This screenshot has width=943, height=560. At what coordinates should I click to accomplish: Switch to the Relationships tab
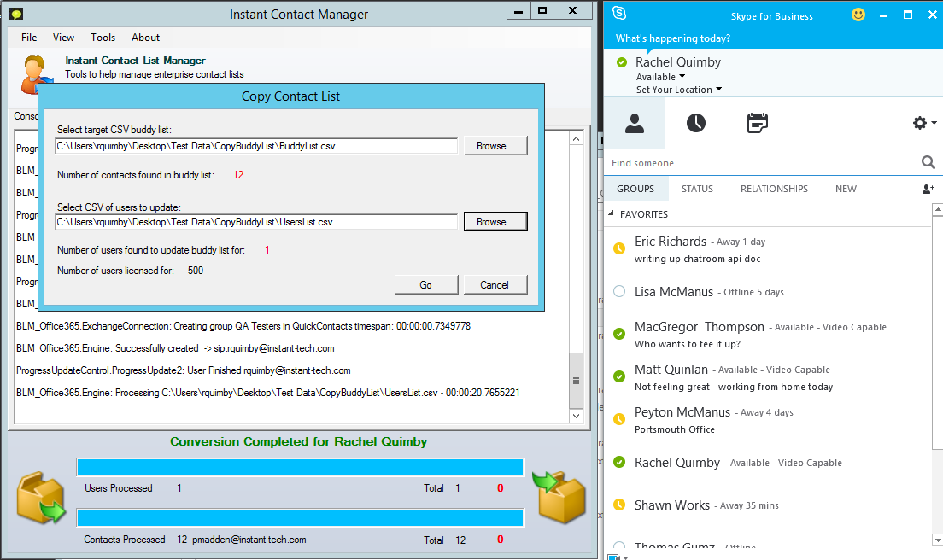[x=774, y=189]
